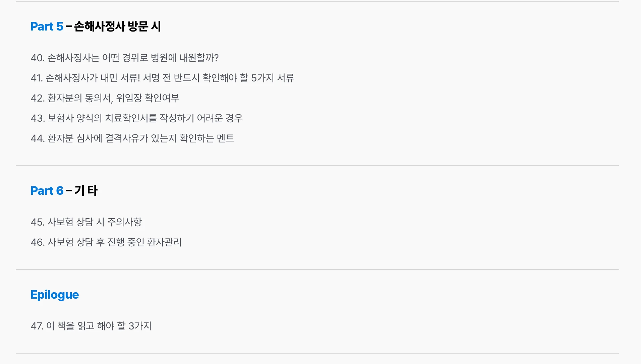This screenshot has width=641, height=364.
Task: Click the number 47. under Epilogue
Action: [x=37, y=326]
